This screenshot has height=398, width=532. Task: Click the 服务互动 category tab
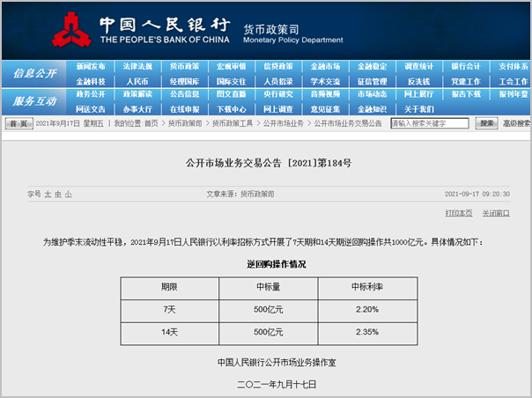(x=34, y=101)
